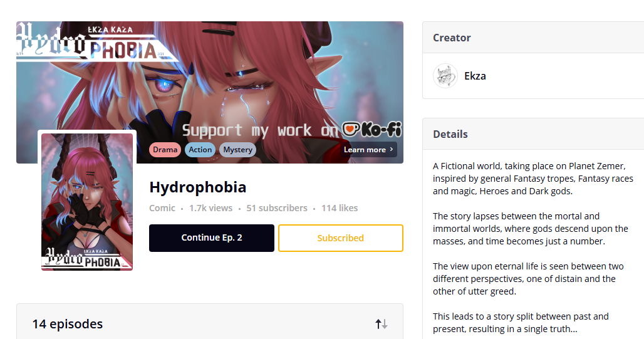
Task: Click the Ekza creator avatar
Action: tap(445, 76)
